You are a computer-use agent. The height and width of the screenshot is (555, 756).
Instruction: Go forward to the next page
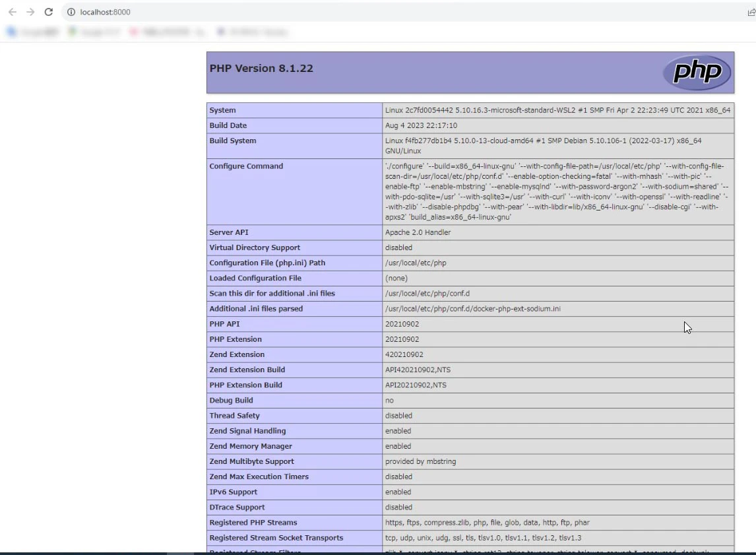point(30,12)
